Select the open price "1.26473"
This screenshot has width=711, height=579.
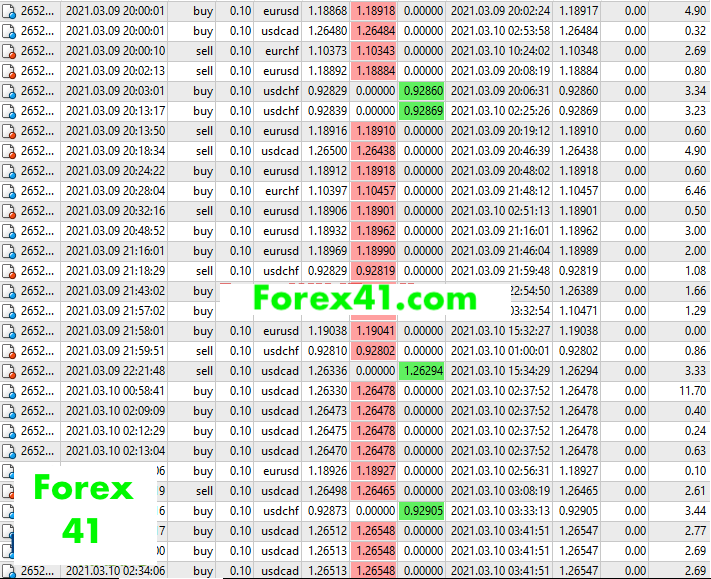[327, 411]
